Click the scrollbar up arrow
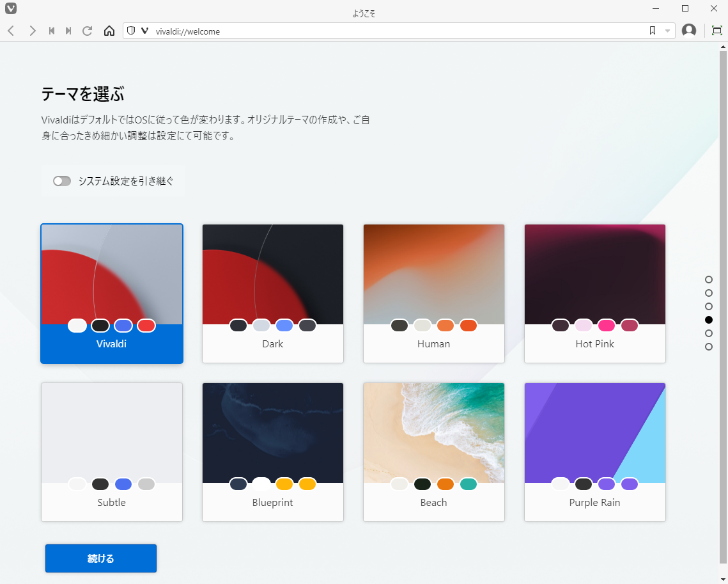The width and height of the screenshot is (728, 584). (723, 47)
